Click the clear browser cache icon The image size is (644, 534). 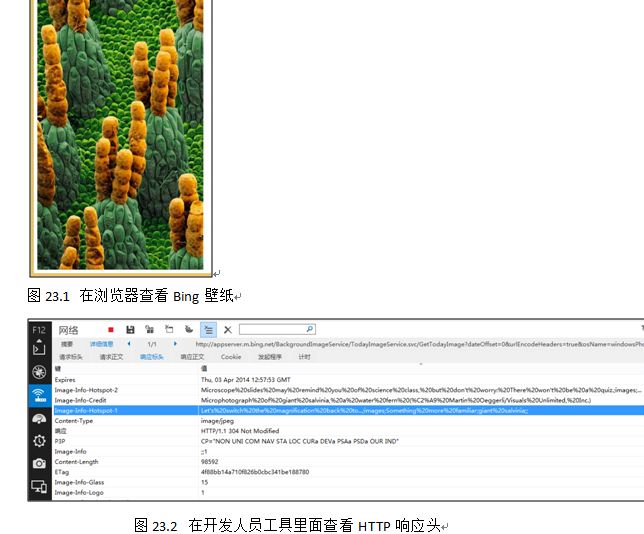click(169, 329)
